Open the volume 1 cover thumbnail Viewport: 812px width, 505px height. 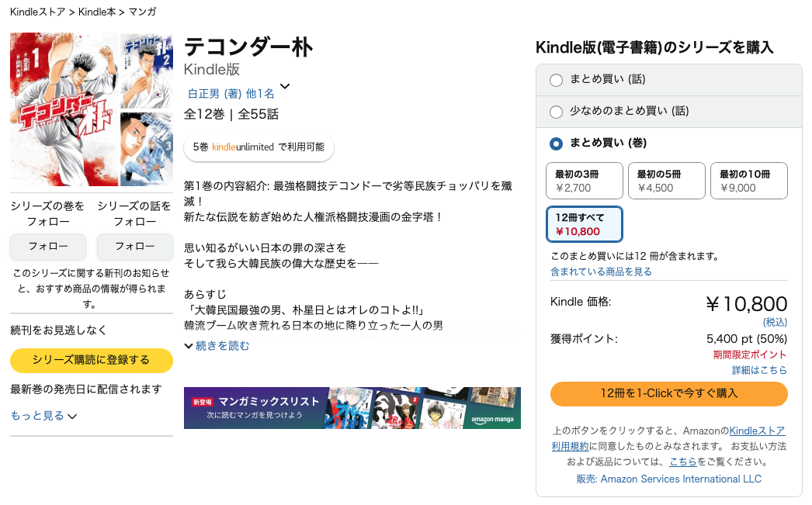coord(64,109)
